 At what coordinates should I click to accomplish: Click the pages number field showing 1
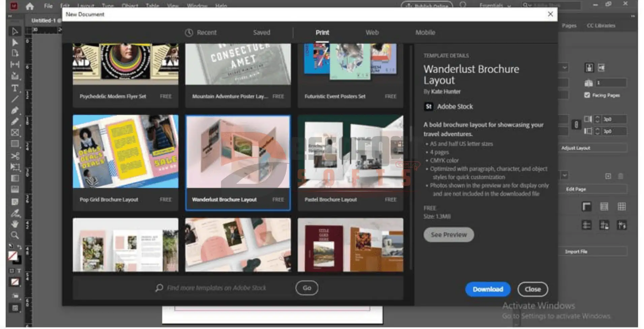click(x=611, y=83)
